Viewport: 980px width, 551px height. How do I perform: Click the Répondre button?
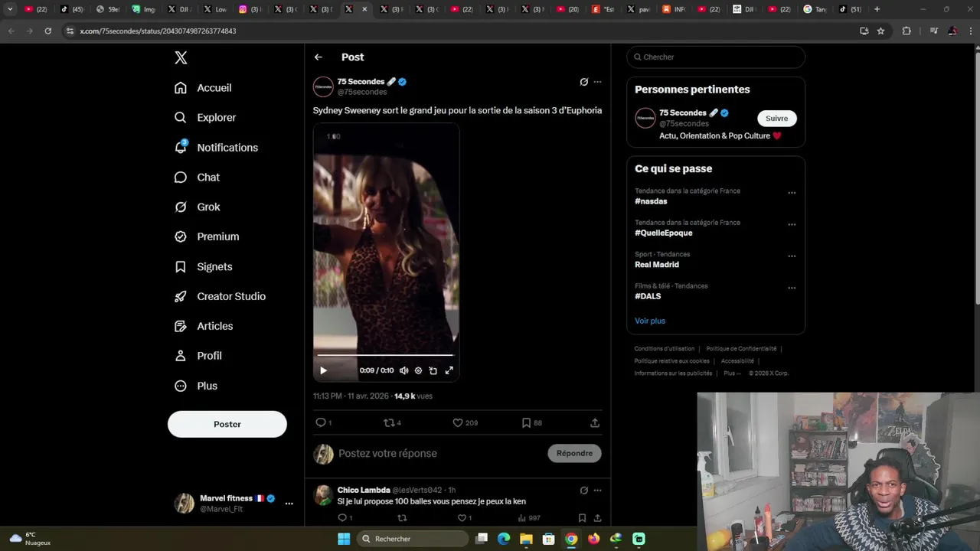574,453
